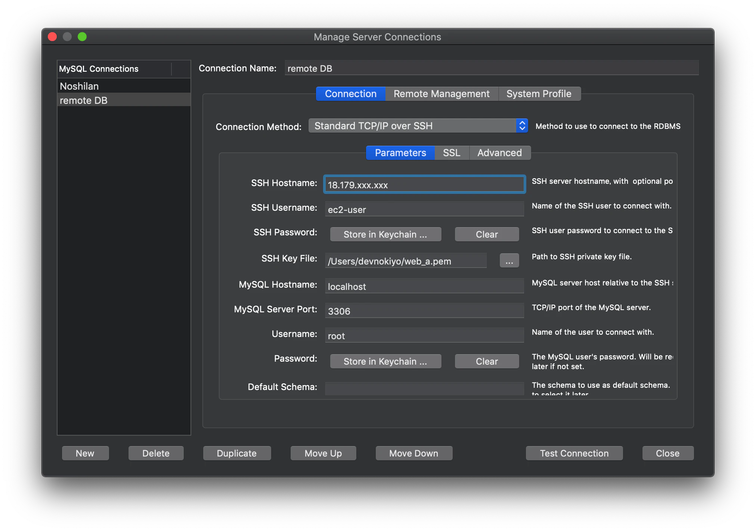756x532 pixels.
Task: Click the 'MySQL Server Port:' label
Action: click(x=276, y=309)
